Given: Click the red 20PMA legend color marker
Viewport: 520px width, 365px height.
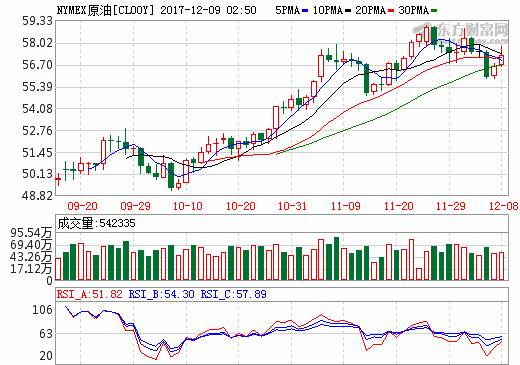Looking at the screenshot, I should click(391, 11).
